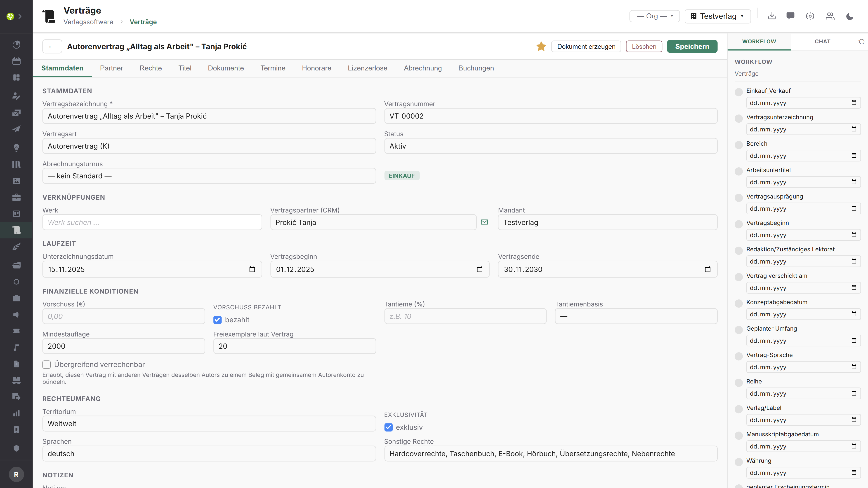Mark the Vertragsunterzeichnung workflow step

[739, 119]
